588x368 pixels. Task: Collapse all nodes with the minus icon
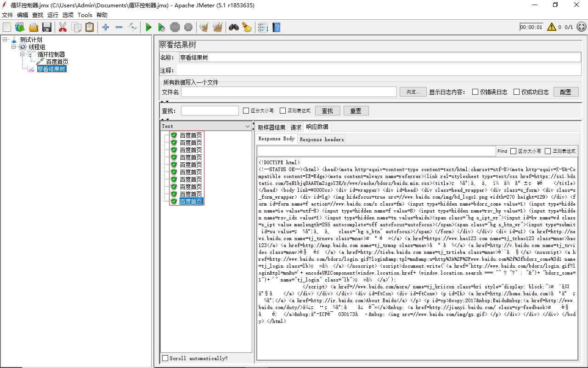pos(119,27)
